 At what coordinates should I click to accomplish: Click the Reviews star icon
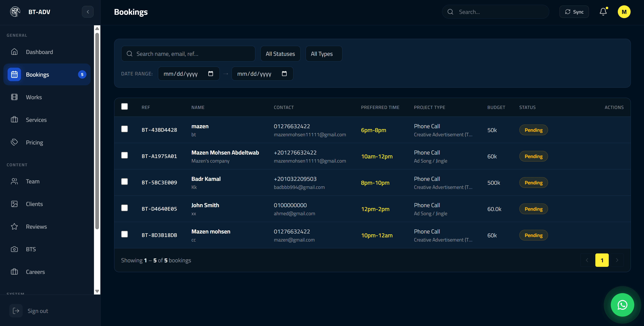[x=14, y=227]
